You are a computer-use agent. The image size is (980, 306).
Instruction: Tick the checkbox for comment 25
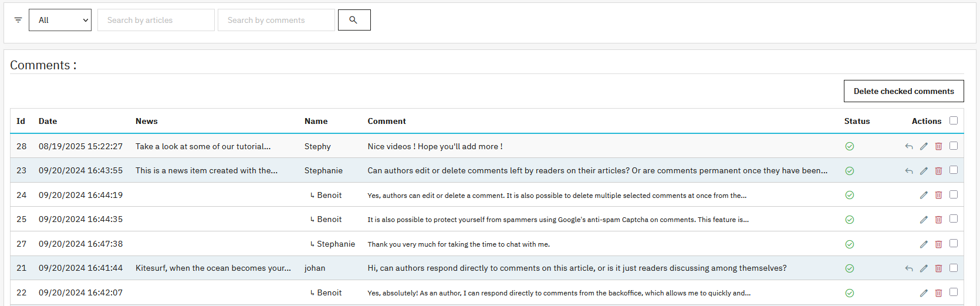coord(954,218)
